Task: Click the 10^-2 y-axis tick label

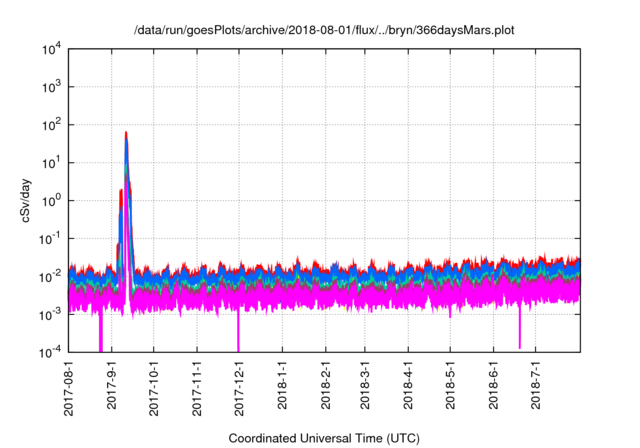Action: coord(51,277)
